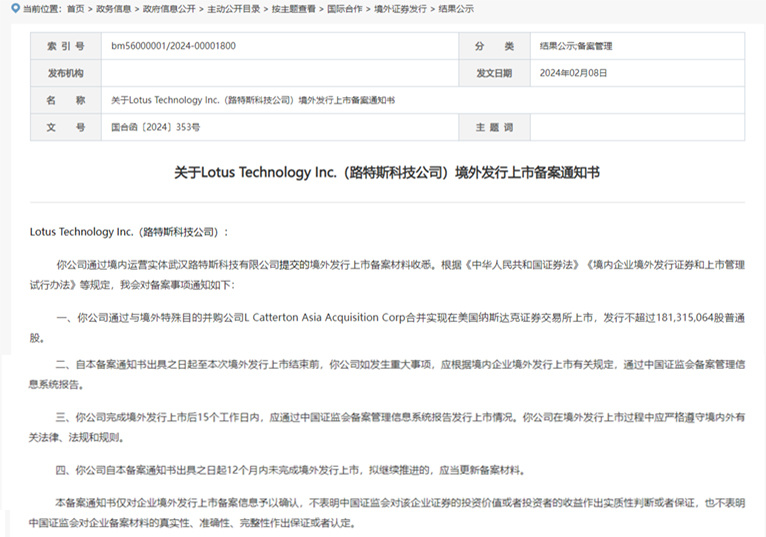The height and width of the screenshot is (537, 766).
Task: Open 按主题查看 breadcrumb link
Action: tap(294, 9)
